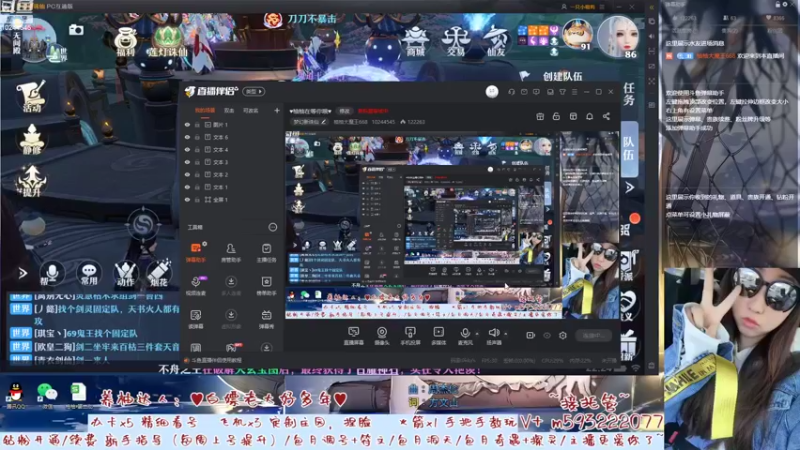Click the 提升 upgrade icon in the game
Screen dimensions: 800x450
32,181
